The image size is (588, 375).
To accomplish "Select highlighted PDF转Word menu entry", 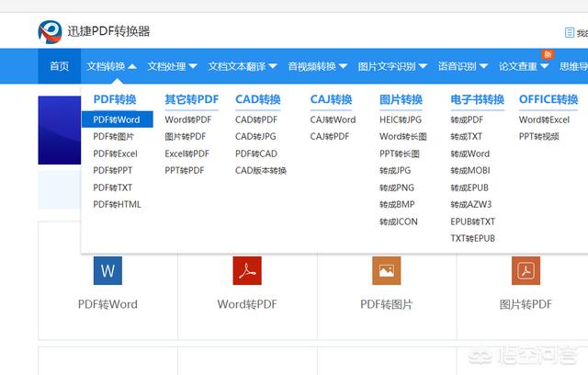I will tap(117, 119).
